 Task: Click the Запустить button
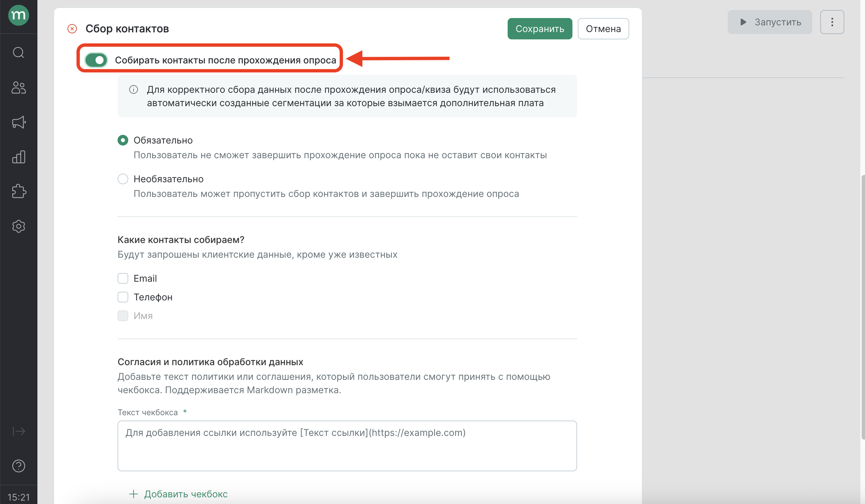pos(769,22)
